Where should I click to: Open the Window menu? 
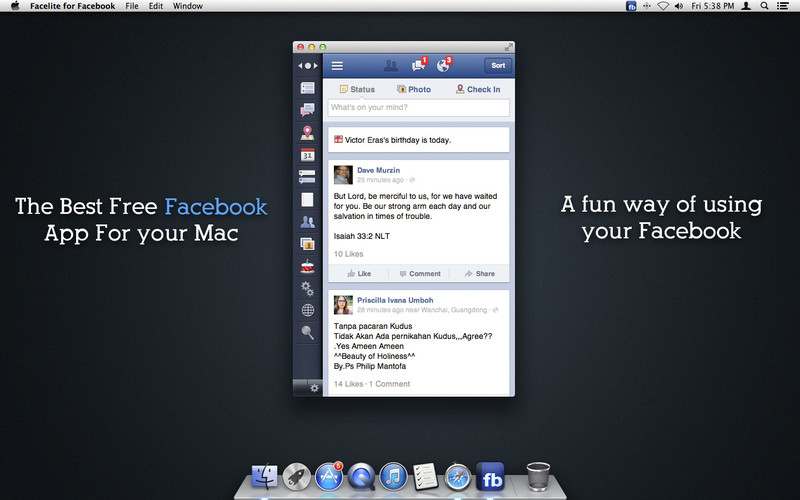[x=188, y=6]
